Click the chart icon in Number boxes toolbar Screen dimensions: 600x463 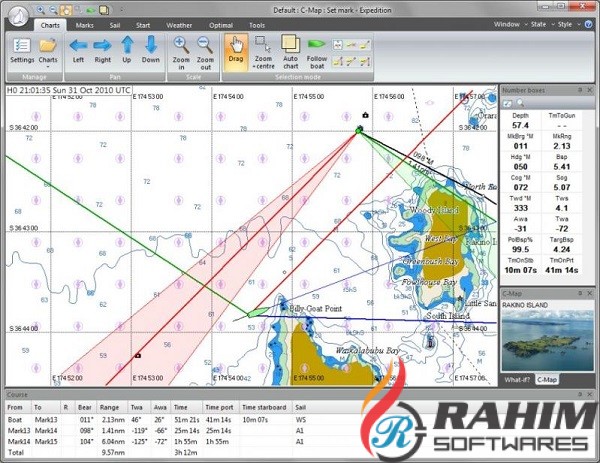tap(507, 103)
